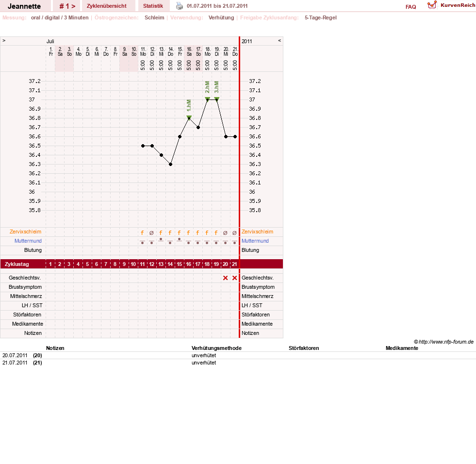Click the Muttermund symbol on day 15
Viewport: 476px width, 464px height.
pyautogui.click(x=180, y=240)
